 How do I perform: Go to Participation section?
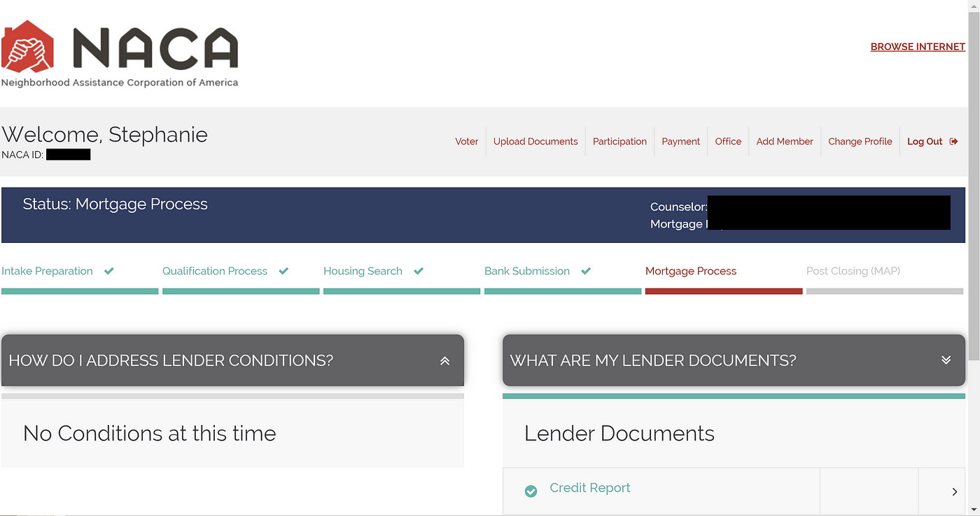click(619, 141)
